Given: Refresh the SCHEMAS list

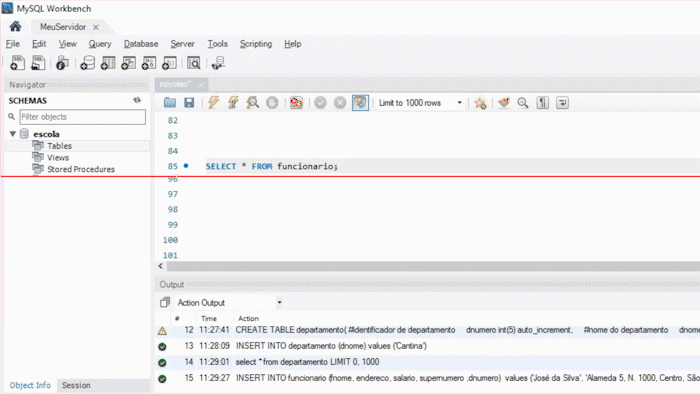Looking at the screenshot, I should tap(137, 100).
